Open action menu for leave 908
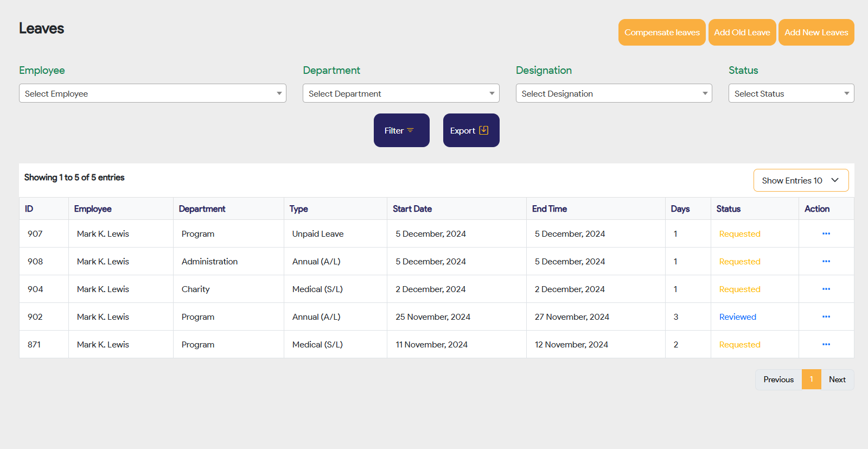 826,261
